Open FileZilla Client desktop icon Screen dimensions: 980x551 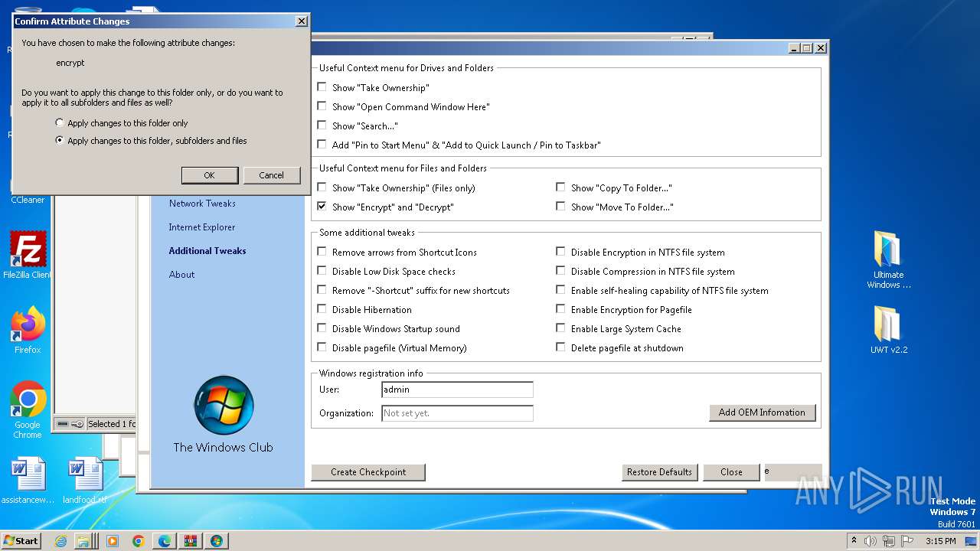(x=28, y=256)
